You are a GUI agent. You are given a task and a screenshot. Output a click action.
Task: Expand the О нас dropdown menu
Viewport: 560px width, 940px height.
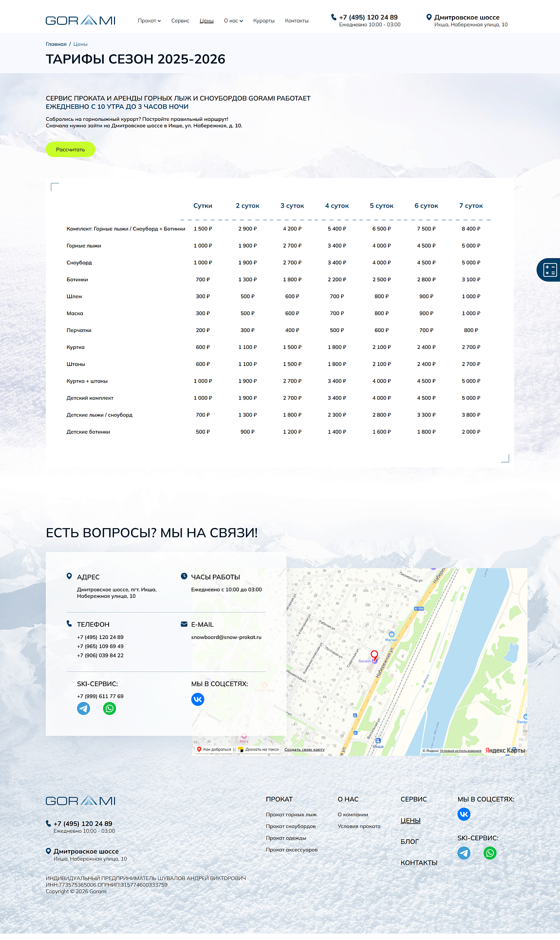(x=233, y=21)
